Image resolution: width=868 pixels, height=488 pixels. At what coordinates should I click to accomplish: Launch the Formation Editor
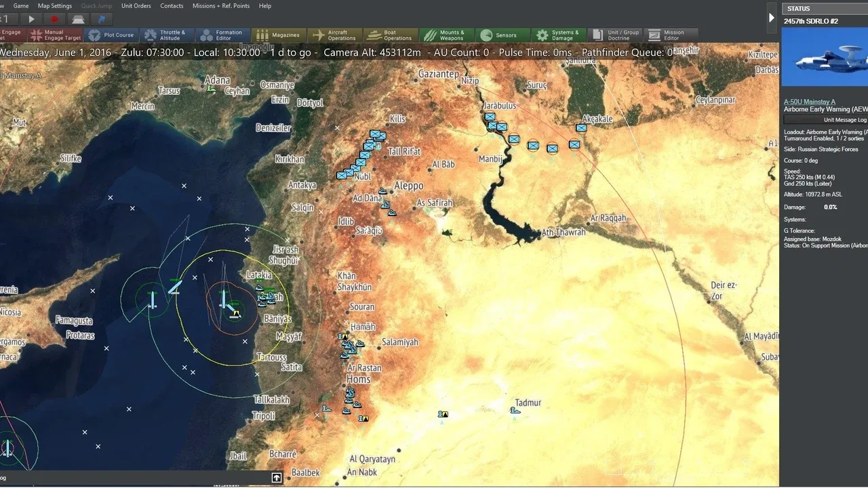[x=221, y=35]
